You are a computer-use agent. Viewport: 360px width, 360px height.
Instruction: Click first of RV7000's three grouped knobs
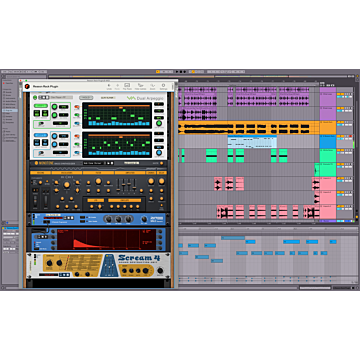109,219
